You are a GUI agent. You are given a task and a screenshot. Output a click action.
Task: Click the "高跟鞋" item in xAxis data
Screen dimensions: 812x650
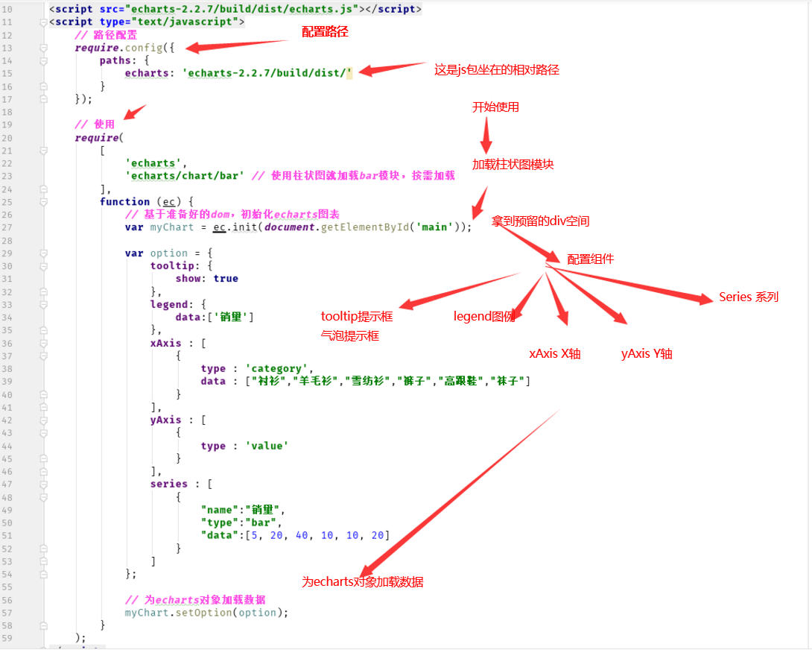click(x=461, y=382)
